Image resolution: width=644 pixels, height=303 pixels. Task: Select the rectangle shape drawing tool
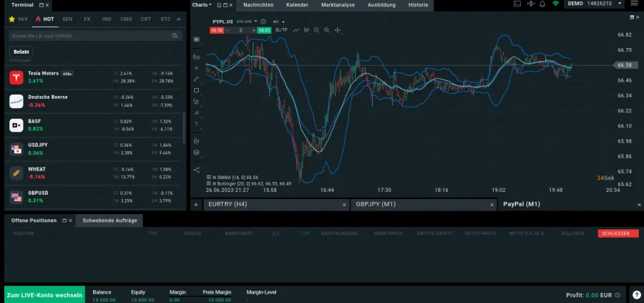click(196, 90)
